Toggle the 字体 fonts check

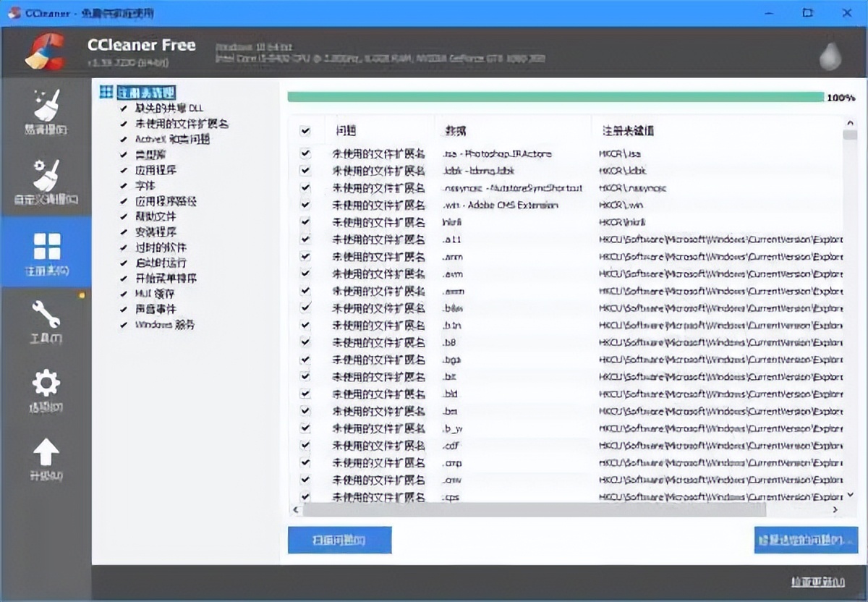(x=124, y=185)
